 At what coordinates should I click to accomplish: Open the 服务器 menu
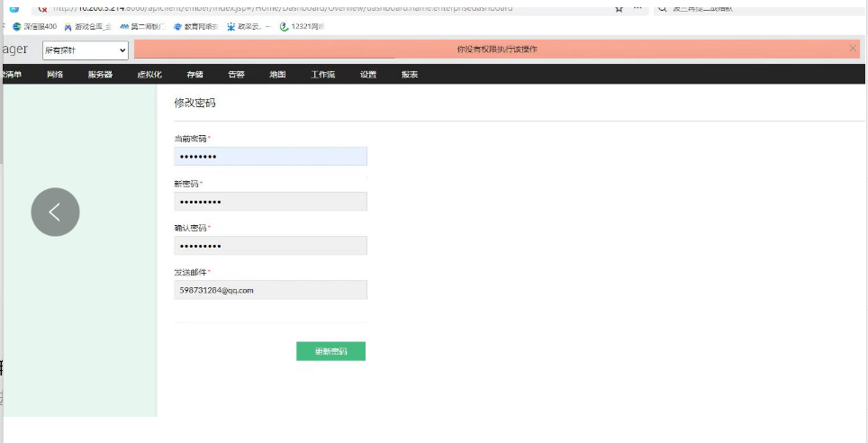100,75
